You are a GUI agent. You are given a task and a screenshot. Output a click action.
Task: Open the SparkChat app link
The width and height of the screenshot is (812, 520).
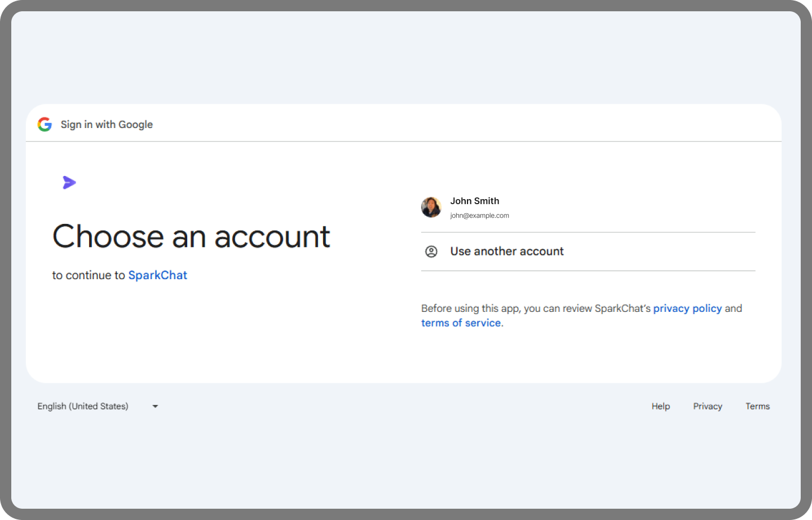tap(157, 275)
